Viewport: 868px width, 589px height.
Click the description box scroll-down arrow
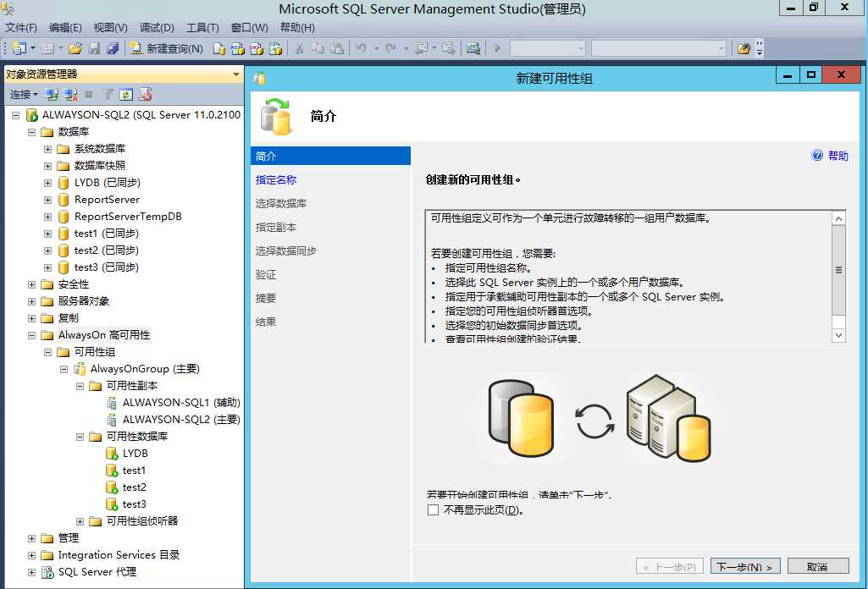838,335
